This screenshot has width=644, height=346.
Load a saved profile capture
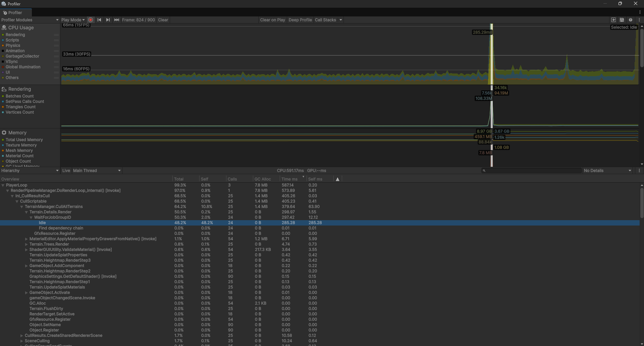click(614, 20)
